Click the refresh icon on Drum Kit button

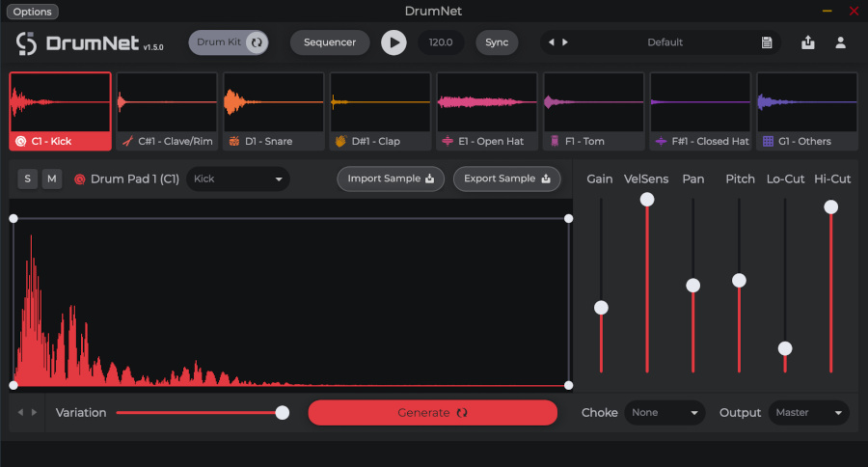256,42
